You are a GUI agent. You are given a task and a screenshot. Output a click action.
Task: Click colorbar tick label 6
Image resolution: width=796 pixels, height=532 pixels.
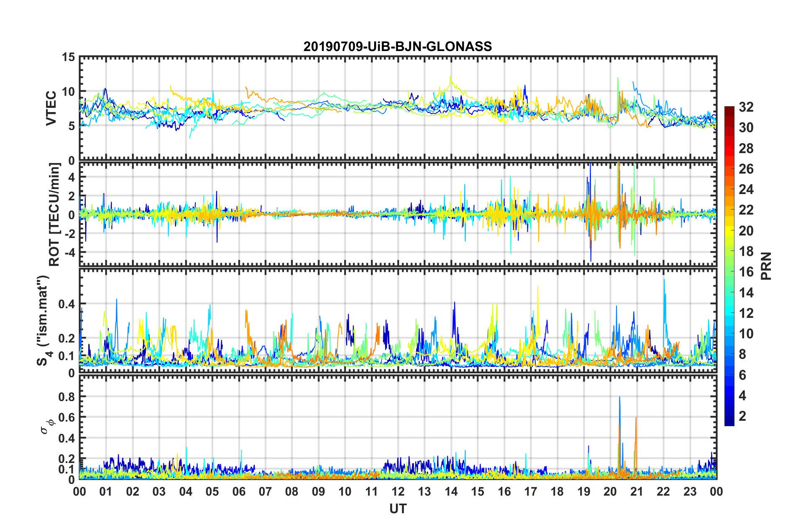click(742, 375)
